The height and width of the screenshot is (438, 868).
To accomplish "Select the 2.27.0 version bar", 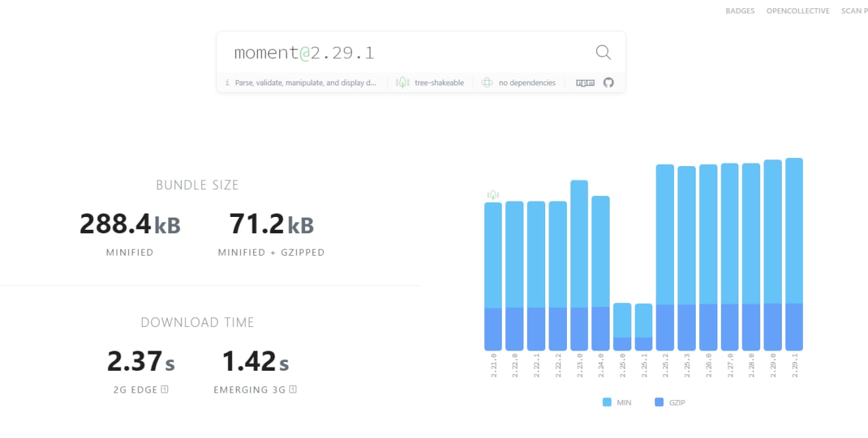I will (x=730, y=257).
